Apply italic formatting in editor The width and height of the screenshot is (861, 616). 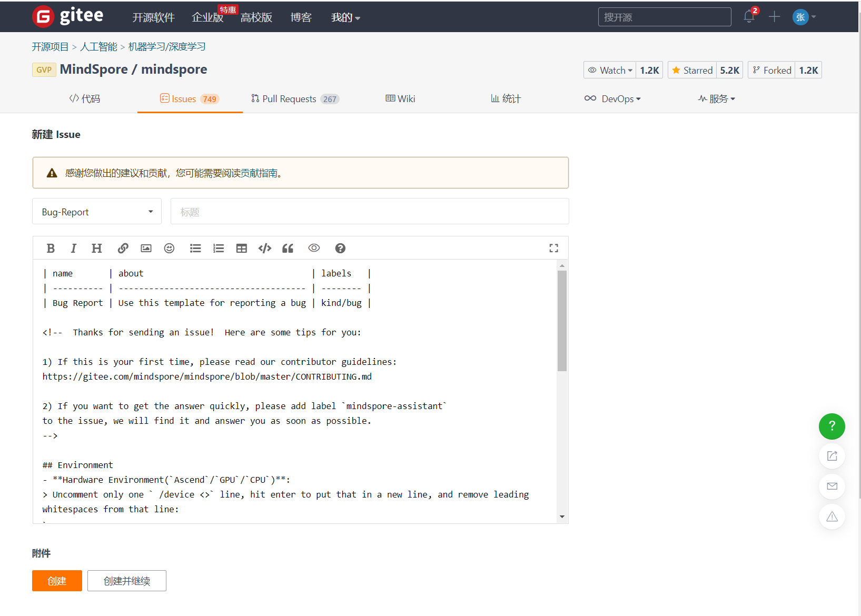(x=74, y=248)
